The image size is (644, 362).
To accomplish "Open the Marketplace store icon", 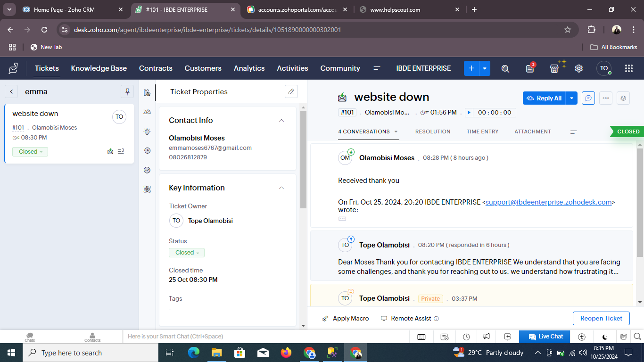I will [554, 68].
